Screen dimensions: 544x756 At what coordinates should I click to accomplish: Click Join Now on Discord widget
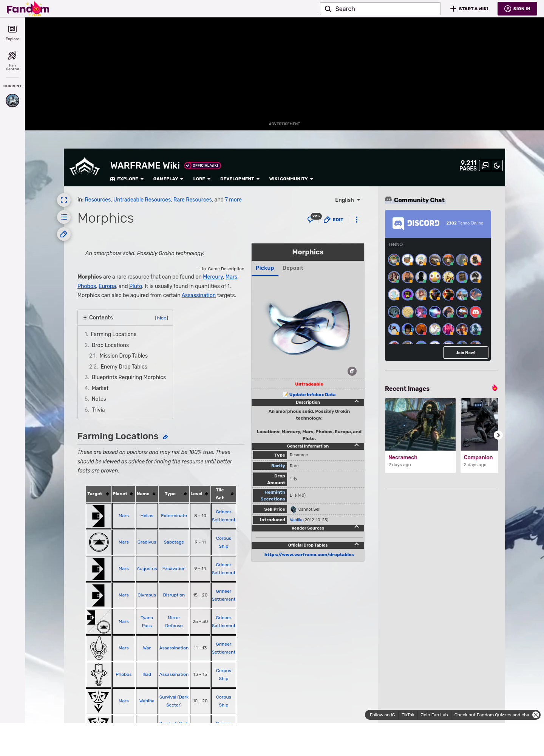(x=465, y=353)
